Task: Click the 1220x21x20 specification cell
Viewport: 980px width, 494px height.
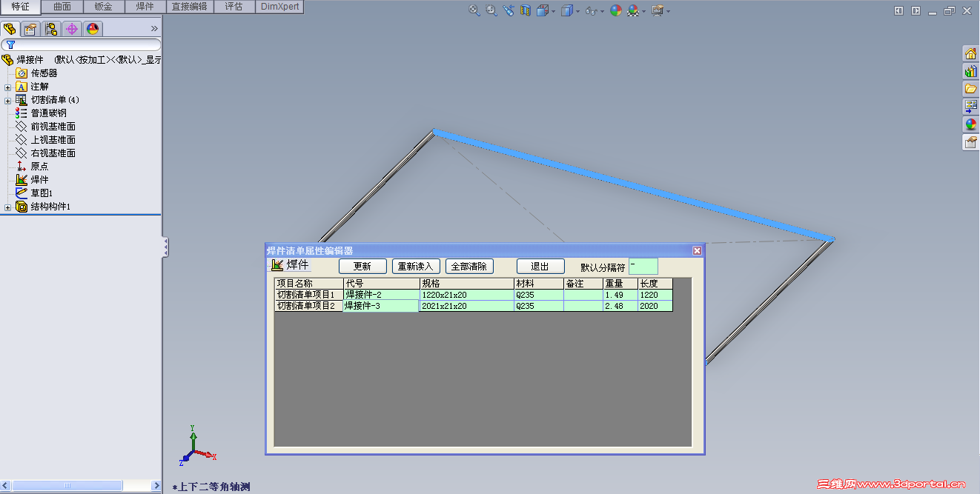Action: click(467, 295)
